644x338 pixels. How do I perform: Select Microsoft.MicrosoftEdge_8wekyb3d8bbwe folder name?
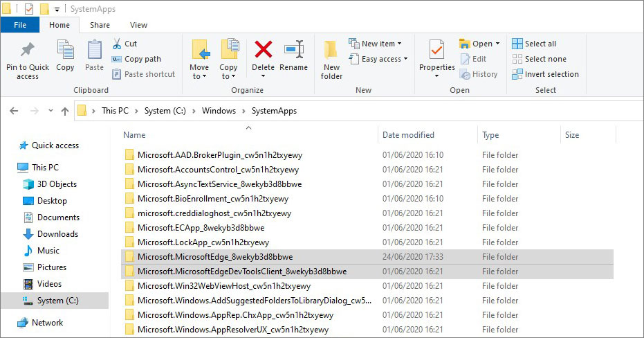click(215, 257)
